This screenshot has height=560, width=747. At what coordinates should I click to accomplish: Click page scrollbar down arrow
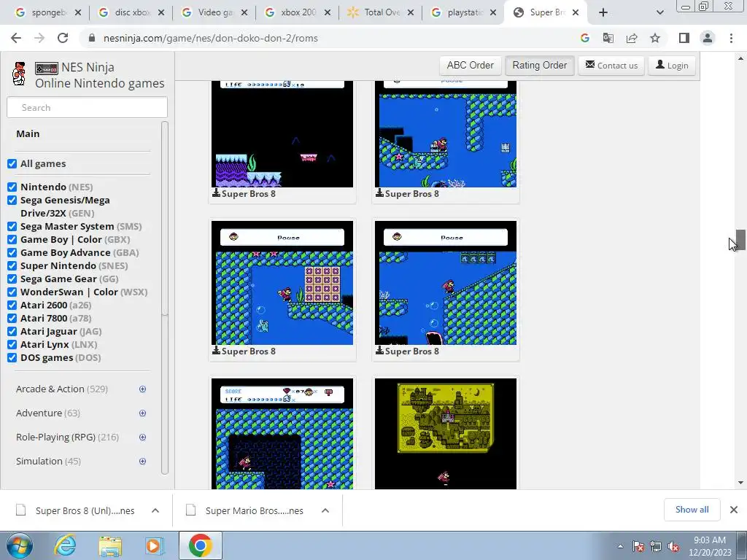(x=740, y=483)
